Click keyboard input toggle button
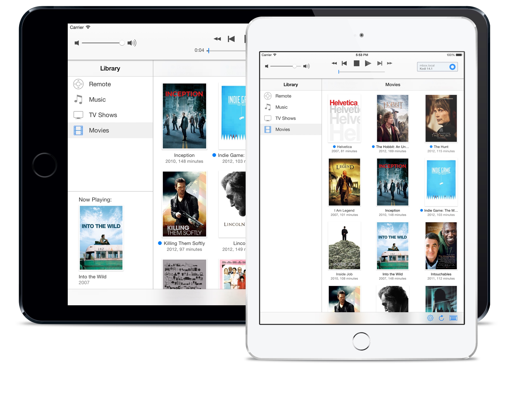Viewport: 528px width, 420px height. point(453,318)
